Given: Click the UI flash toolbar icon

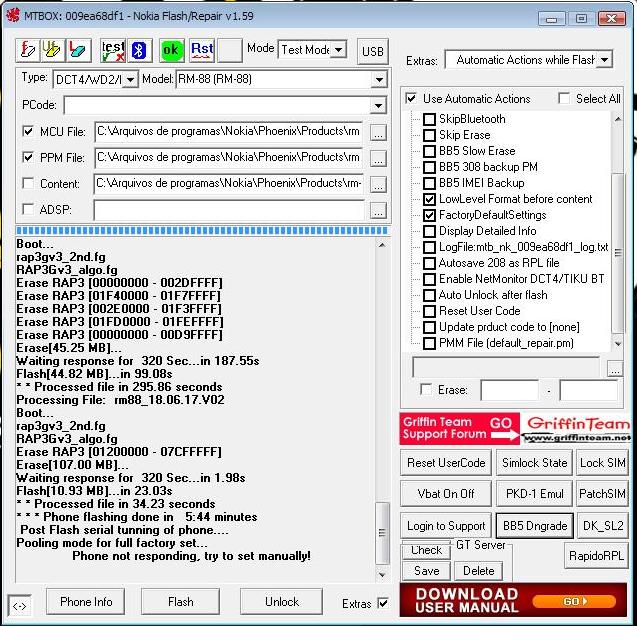Looking at the screenshot, I should pos(52,50).
